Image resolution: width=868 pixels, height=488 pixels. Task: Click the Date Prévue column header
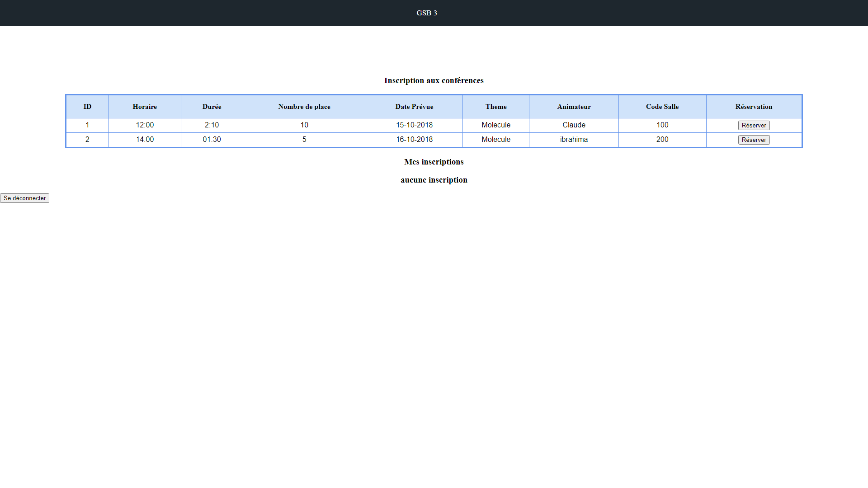coord(414,107)
